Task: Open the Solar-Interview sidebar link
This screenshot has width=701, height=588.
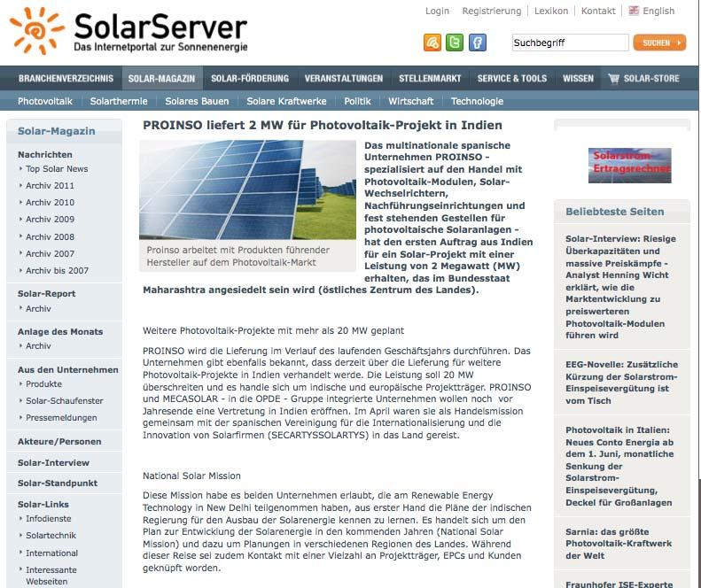Action: (x=54, y=463)
